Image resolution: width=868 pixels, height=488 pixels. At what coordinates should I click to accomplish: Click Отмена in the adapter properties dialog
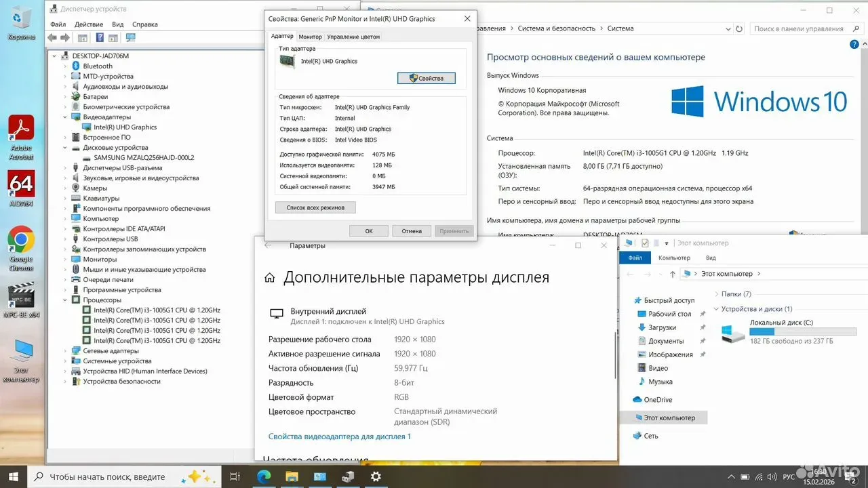point(412,231)
